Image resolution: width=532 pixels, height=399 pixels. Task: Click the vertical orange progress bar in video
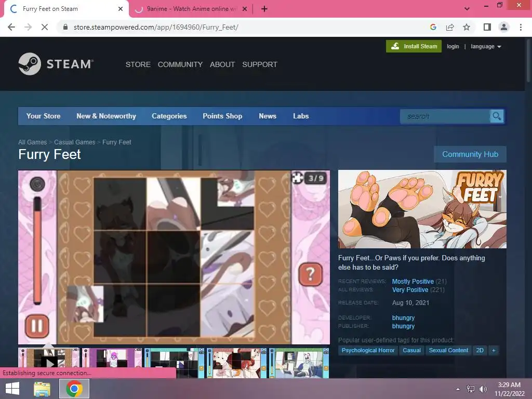pos(37,250)
